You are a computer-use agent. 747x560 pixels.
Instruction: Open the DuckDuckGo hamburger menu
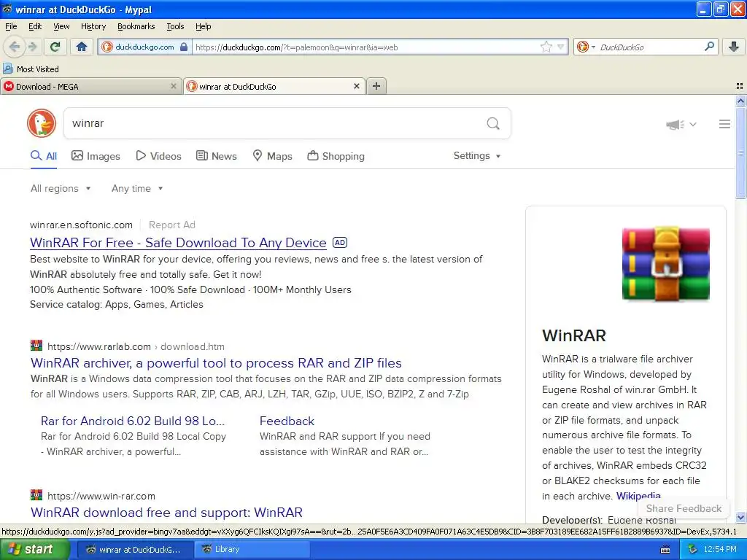point(724,124)
